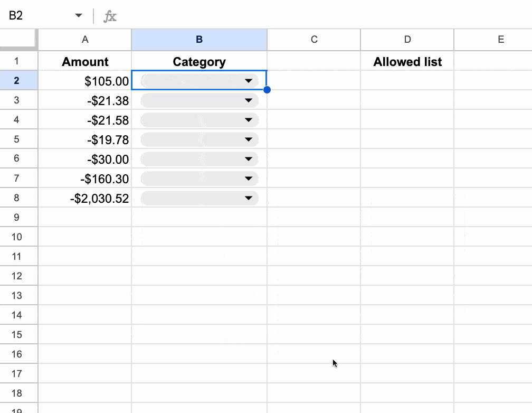
Task: Select column D header
Action: 407,40
